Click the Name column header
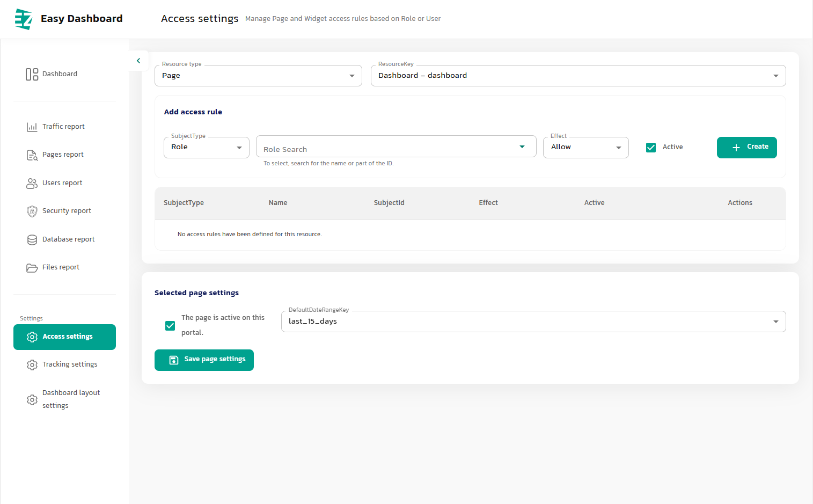The height and width of the screenshot is (504, 813). [x=278, y=203]
